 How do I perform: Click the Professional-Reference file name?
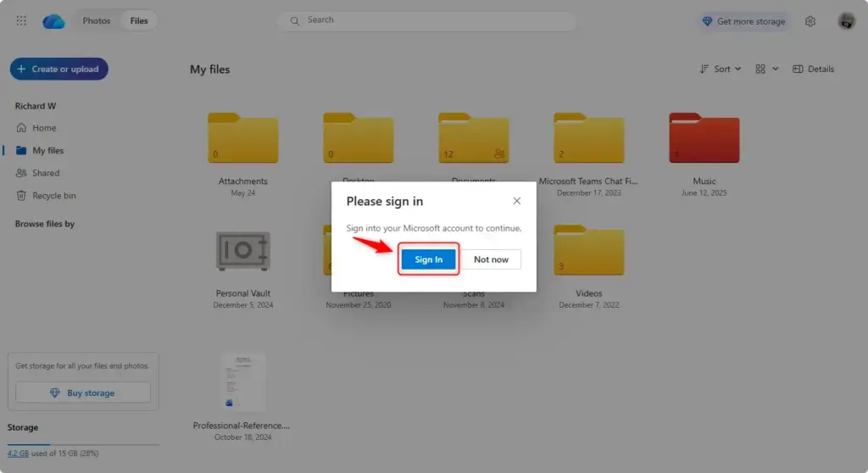tap(242, 426)
